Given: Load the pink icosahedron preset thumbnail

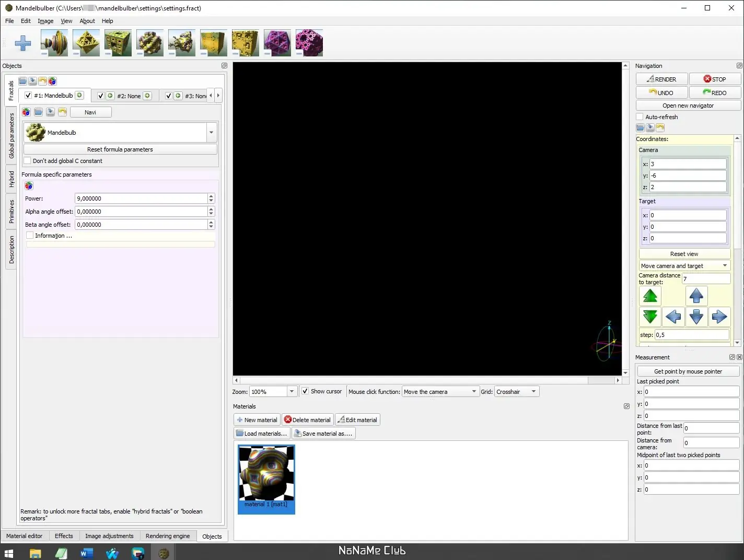Looking at the screenshot, I should (x=277, y=43).
